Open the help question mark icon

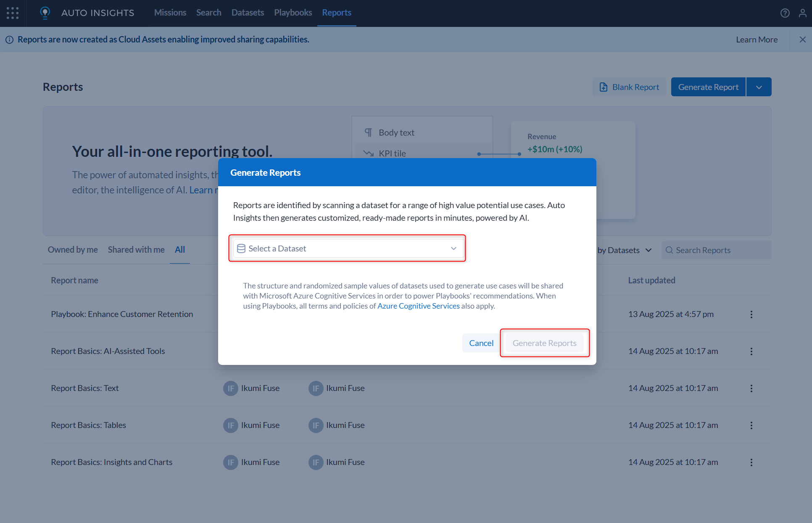785,13
